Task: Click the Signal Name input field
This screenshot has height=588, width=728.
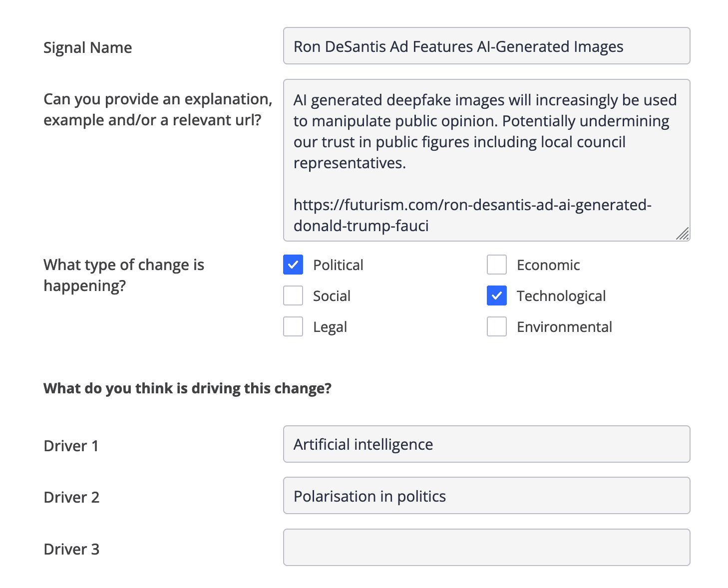Action: (x=486, y=46)
